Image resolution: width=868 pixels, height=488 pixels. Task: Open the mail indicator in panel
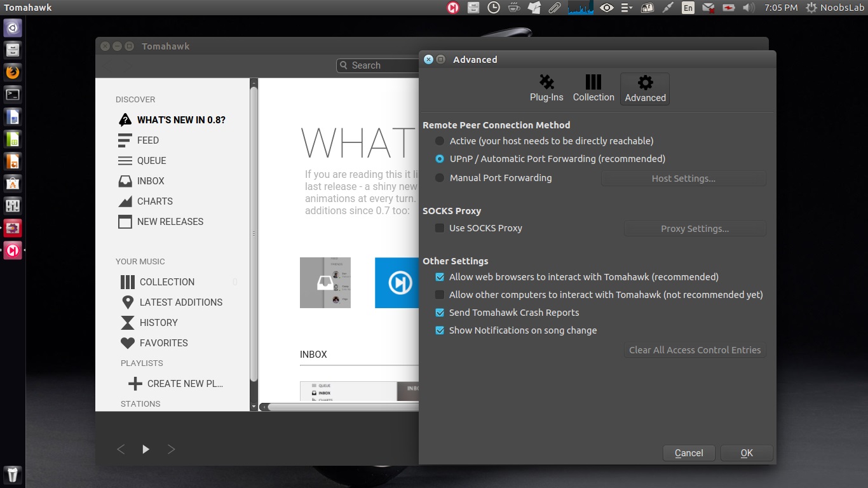coord(709,8)
